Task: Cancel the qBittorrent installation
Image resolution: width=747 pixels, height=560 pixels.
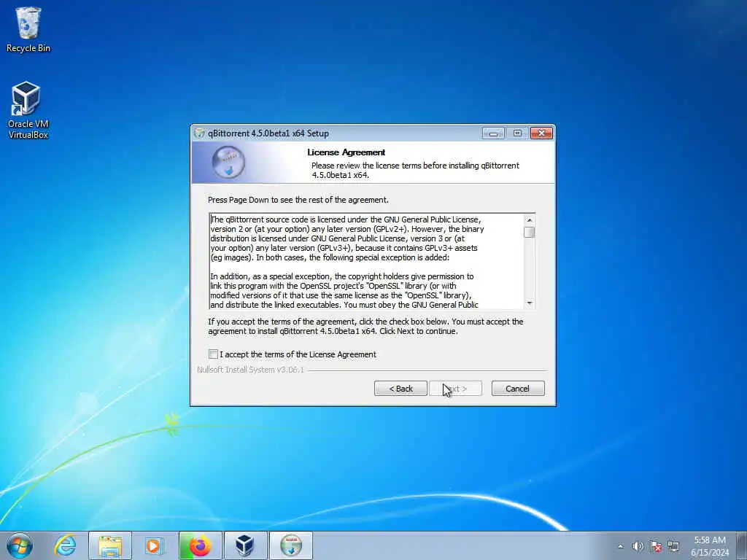Action: click(x=518, y=389)
